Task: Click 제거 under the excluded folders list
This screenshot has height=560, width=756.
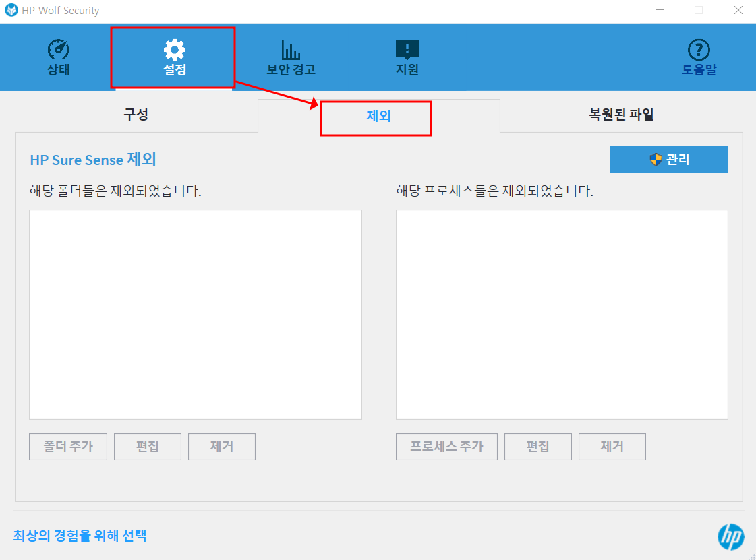Action: (x=222, y=446)
